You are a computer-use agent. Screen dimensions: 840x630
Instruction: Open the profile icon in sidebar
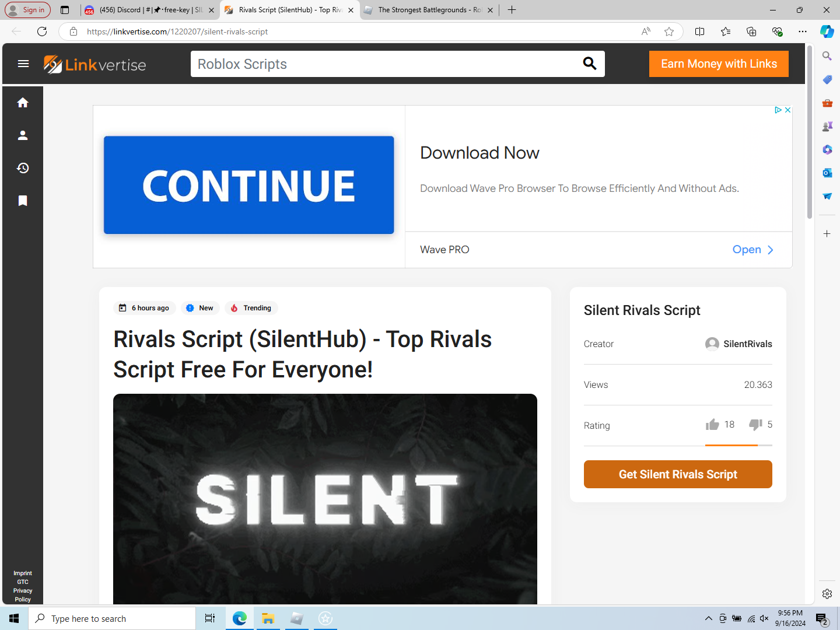pos(23,135)
